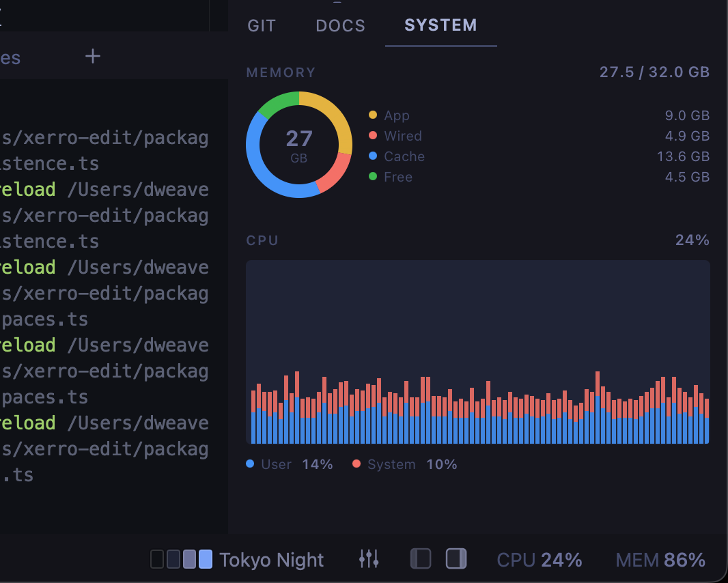
Task: Click the CPU 24% status bar indicator
Action: point(539,560)
